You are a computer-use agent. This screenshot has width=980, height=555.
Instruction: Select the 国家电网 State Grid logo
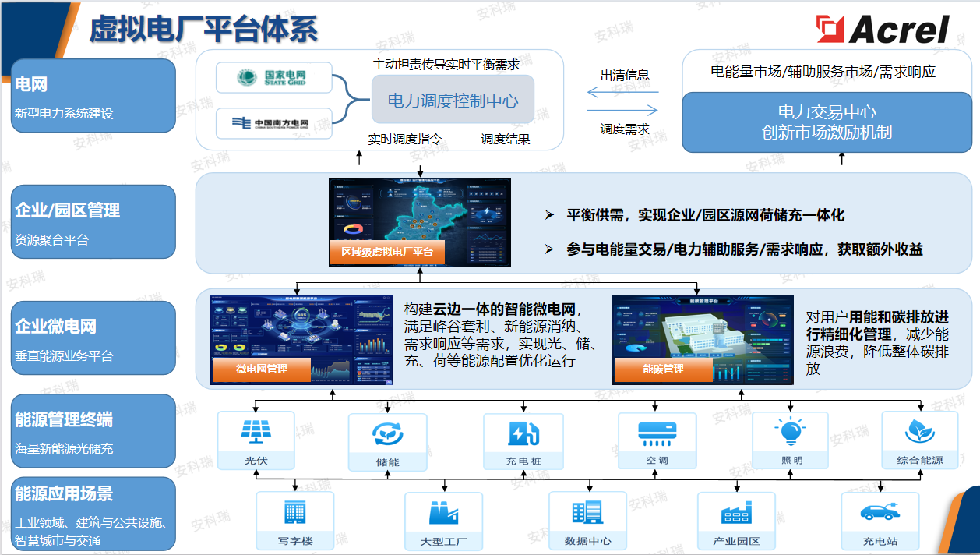pos(272,78)
